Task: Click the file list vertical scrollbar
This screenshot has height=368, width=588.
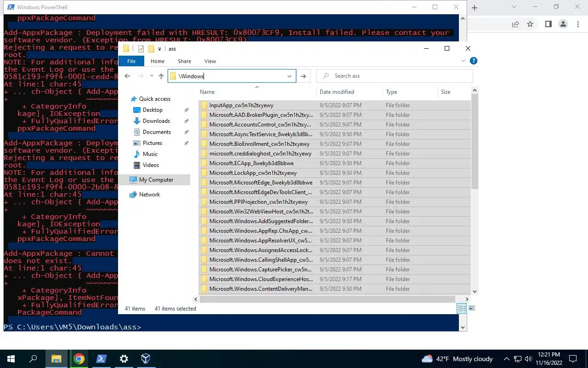Action: [x=475, y=142]
